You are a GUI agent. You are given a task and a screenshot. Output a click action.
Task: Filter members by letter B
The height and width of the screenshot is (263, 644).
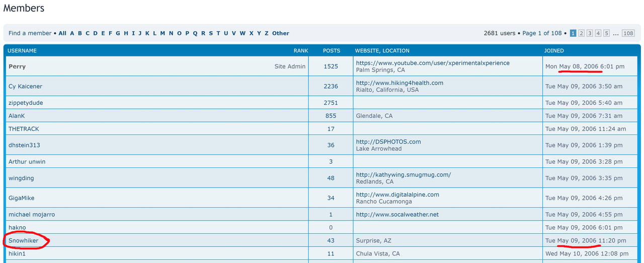click(x=80, y=33)
